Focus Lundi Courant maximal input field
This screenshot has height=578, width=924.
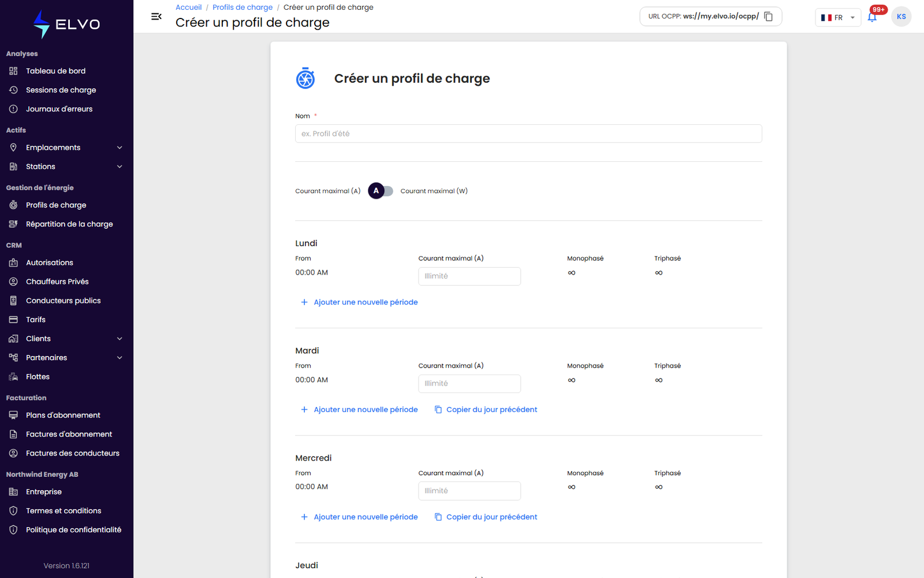pyautogui.click(x=470, y=276)
